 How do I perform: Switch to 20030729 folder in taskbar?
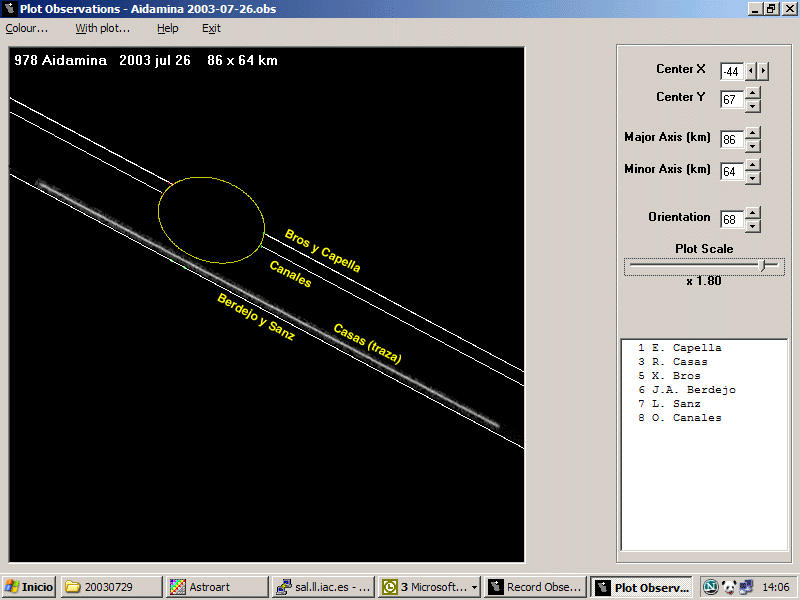click(111, 587)
